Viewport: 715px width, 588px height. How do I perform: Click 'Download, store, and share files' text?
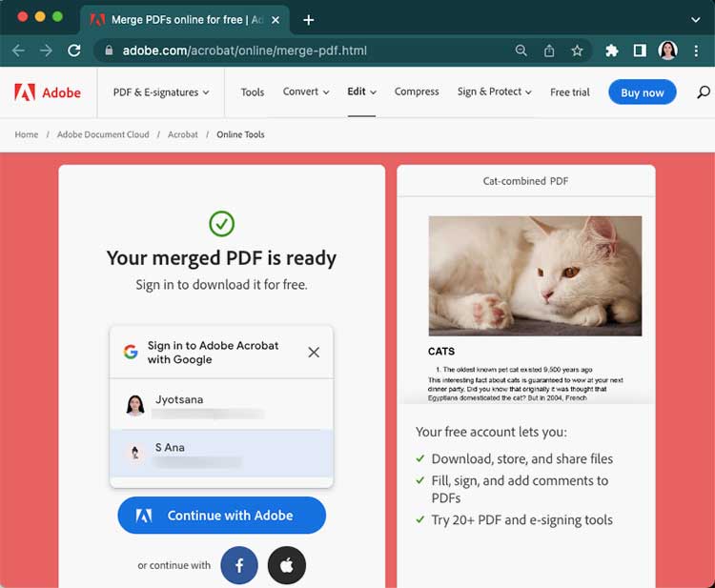pos(522,458)
